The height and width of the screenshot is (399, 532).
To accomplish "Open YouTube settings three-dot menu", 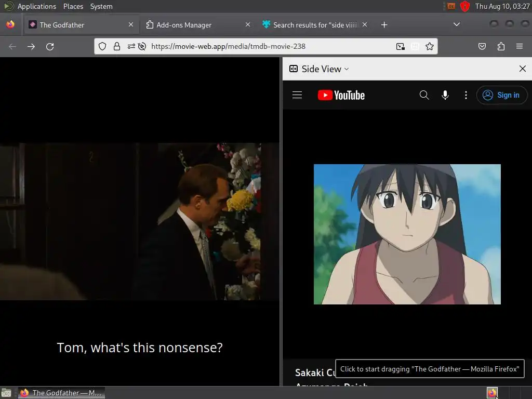I will coord(466,95).
